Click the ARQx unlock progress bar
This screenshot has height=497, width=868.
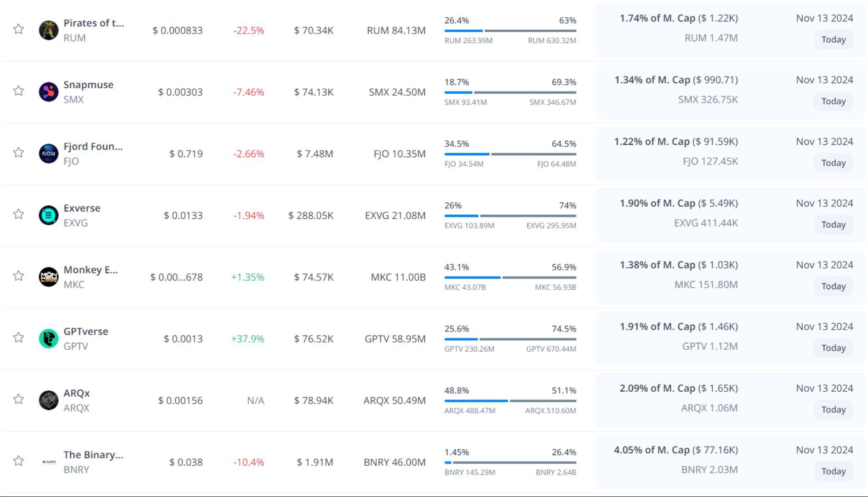[x=510, y=401]
